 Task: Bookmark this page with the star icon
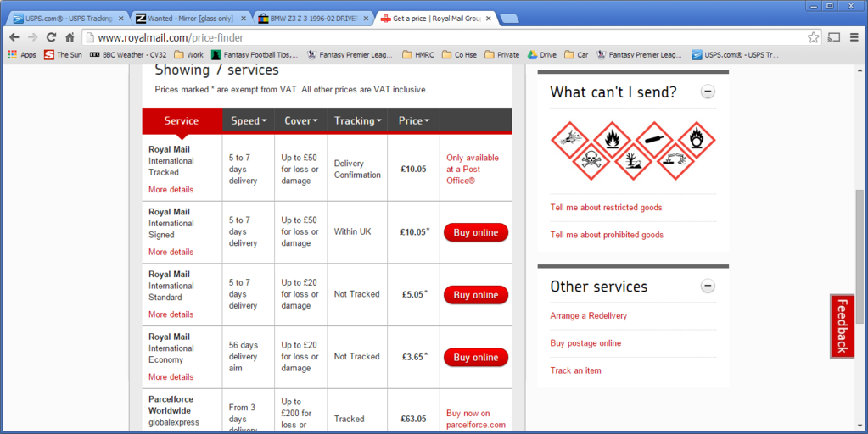[x=813, y=37]
